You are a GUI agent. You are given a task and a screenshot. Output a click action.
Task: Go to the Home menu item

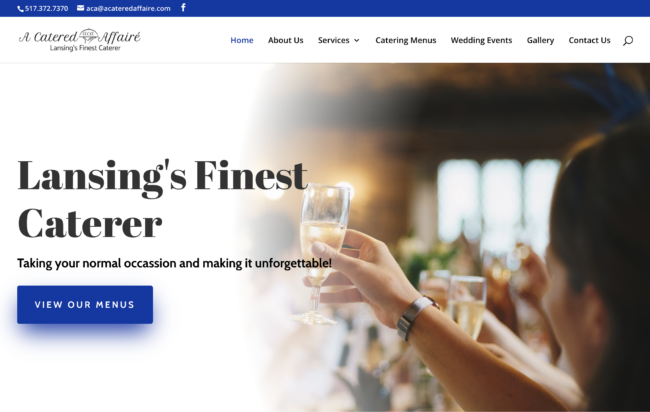pos(242,40)
